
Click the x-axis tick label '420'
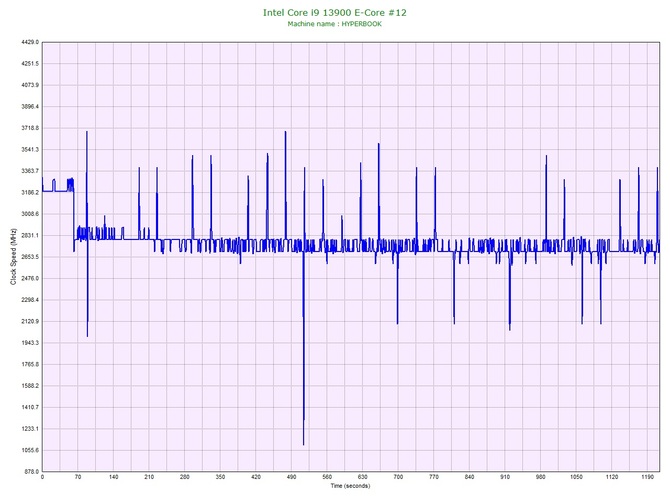click(256, 477)
